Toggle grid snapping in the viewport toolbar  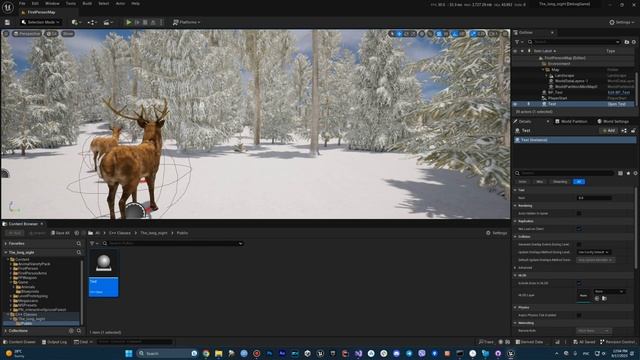click(439, 34)
